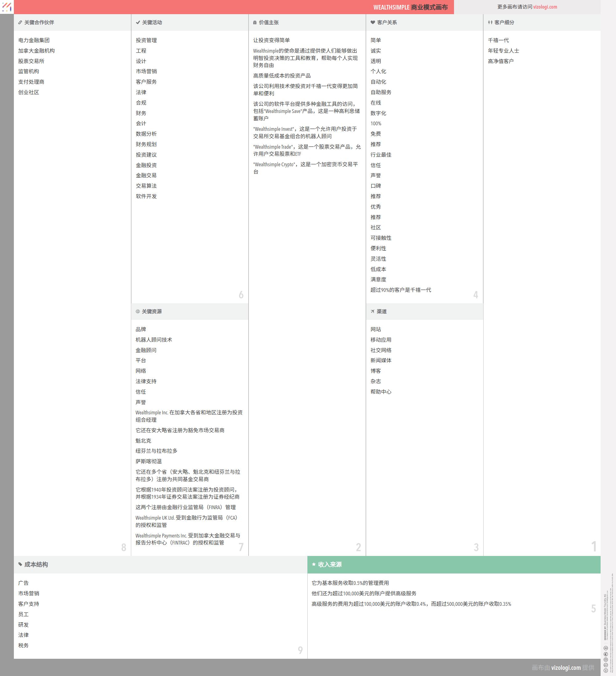Click the star icon beside 收入来源
This screenshot has width=616, height=676.
tap(314, 564)
